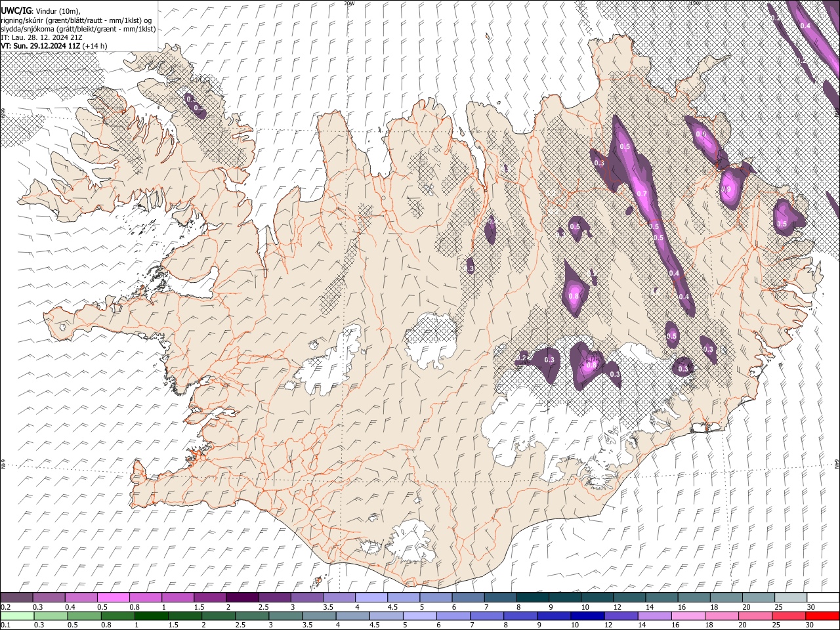This screenshot has width=840, height=630.
Task: Select the white 30 swatch in top legend row
Action: [x=822, y=597]
